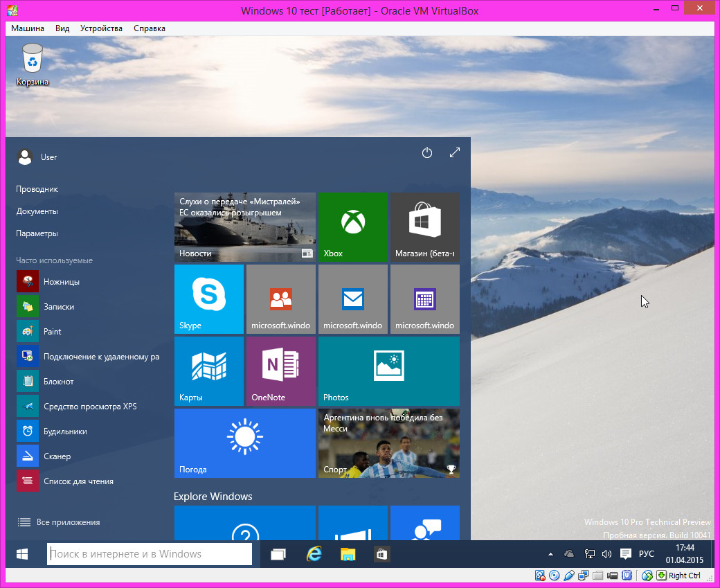Open the Новости news tile

click(x=245, y=227)
